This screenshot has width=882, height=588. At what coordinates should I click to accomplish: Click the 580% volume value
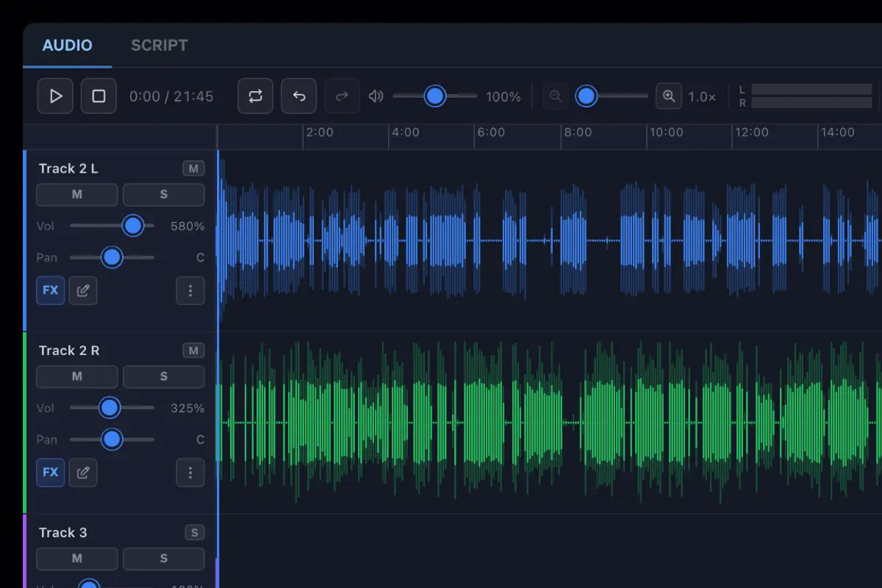[x=187, y=226]
